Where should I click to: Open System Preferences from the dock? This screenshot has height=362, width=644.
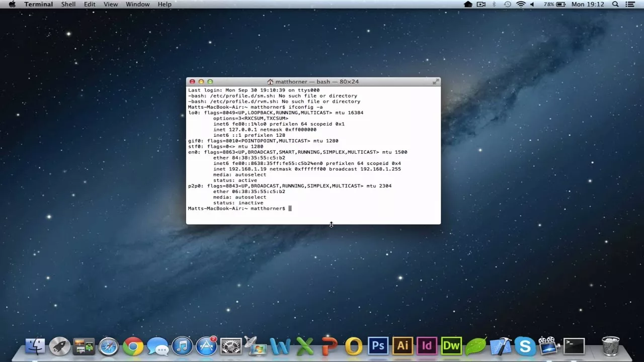pyautogui.click(x=231, y=346)
